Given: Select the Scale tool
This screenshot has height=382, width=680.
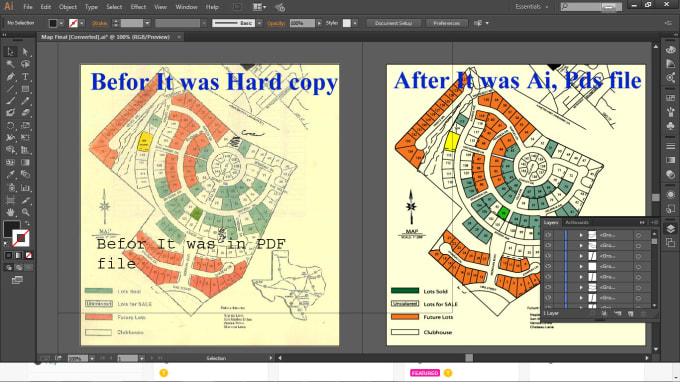Looking at the screenshot, I should [x=26, y=126].
